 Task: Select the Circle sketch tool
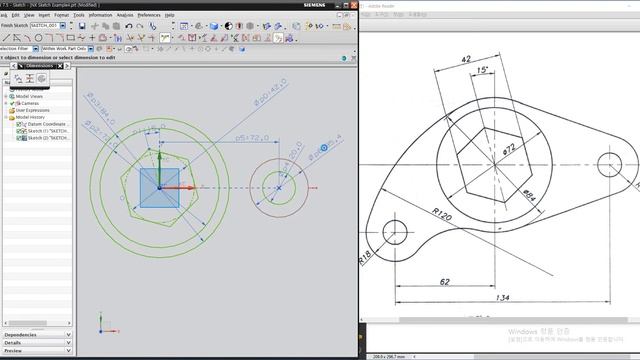38,38
